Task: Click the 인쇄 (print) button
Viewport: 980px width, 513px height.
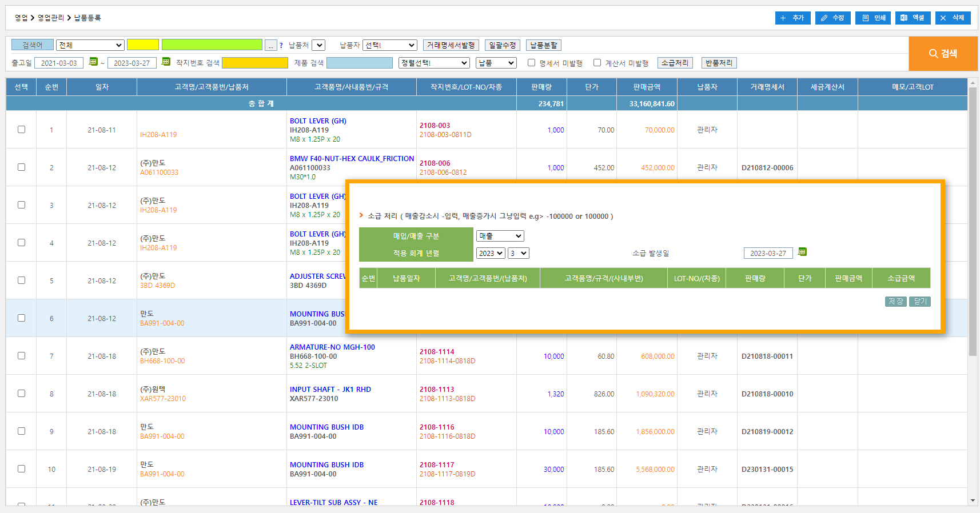Action: (x=873, y=18)
